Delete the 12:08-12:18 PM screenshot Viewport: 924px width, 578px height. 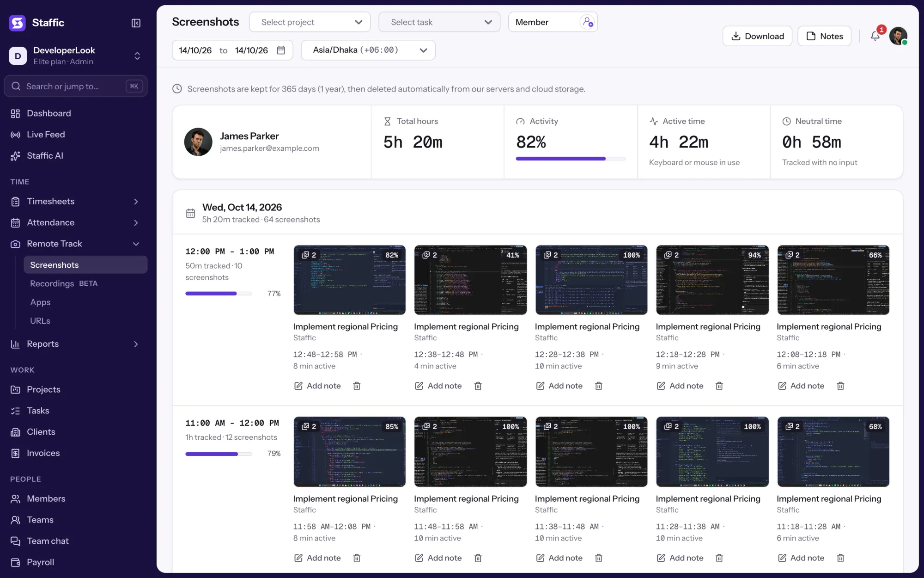tap(840, 386)
